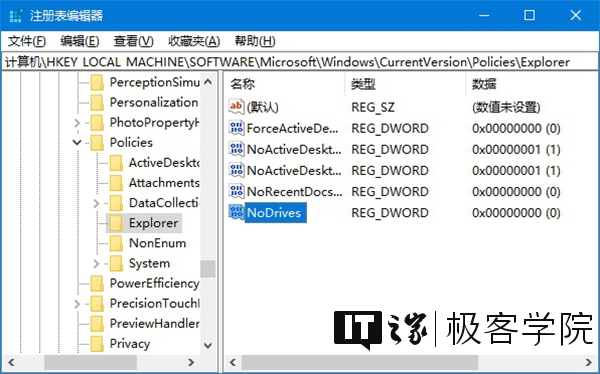
Task: Click the PhotoPropertyH folder icon
Action: point(97,122)
